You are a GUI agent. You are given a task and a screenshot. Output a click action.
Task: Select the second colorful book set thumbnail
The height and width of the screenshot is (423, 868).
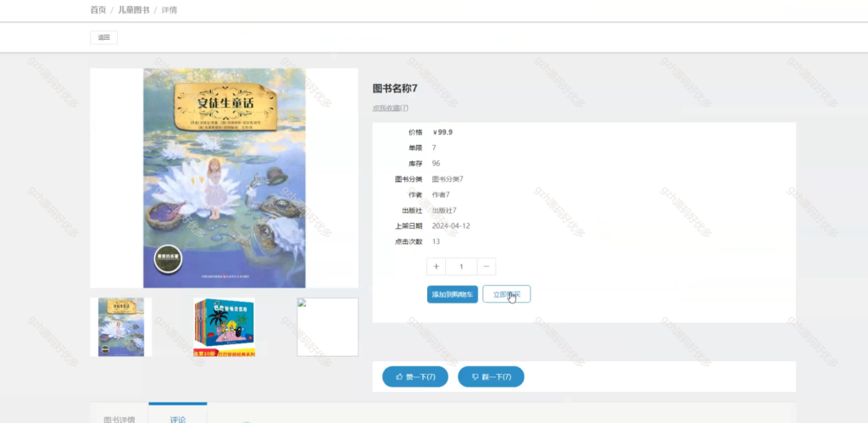(224, 327)
